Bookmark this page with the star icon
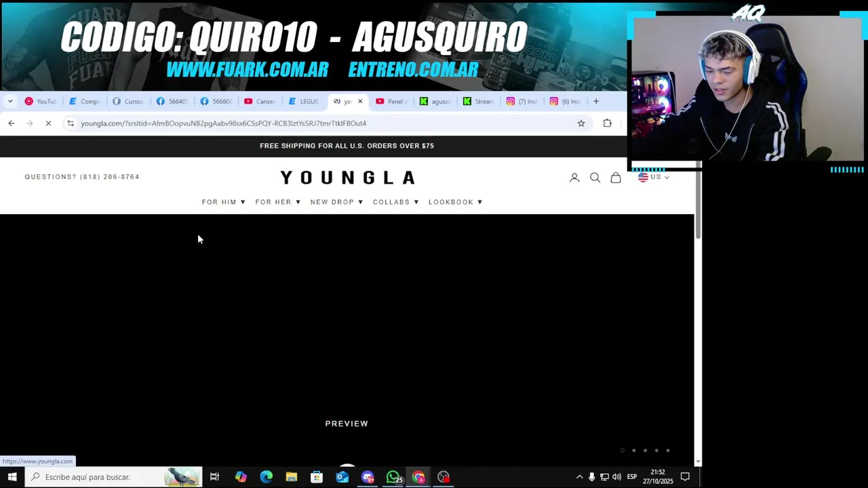 pyautogui.click(x=581, y=123)
